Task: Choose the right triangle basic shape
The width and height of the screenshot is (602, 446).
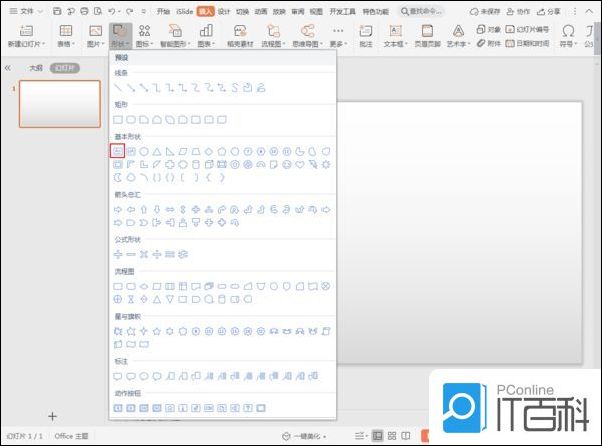Action: pos(170,151)
